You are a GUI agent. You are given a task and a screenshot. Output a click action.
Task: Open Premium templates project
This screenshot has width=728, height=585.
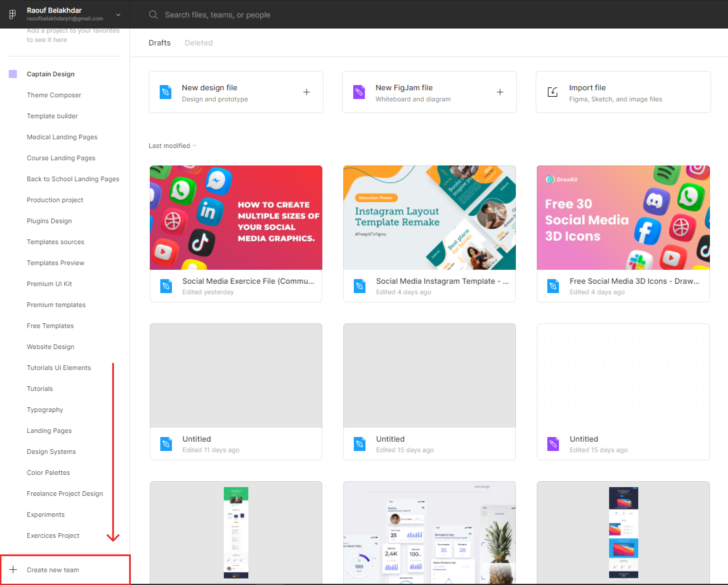pos(56,304)
